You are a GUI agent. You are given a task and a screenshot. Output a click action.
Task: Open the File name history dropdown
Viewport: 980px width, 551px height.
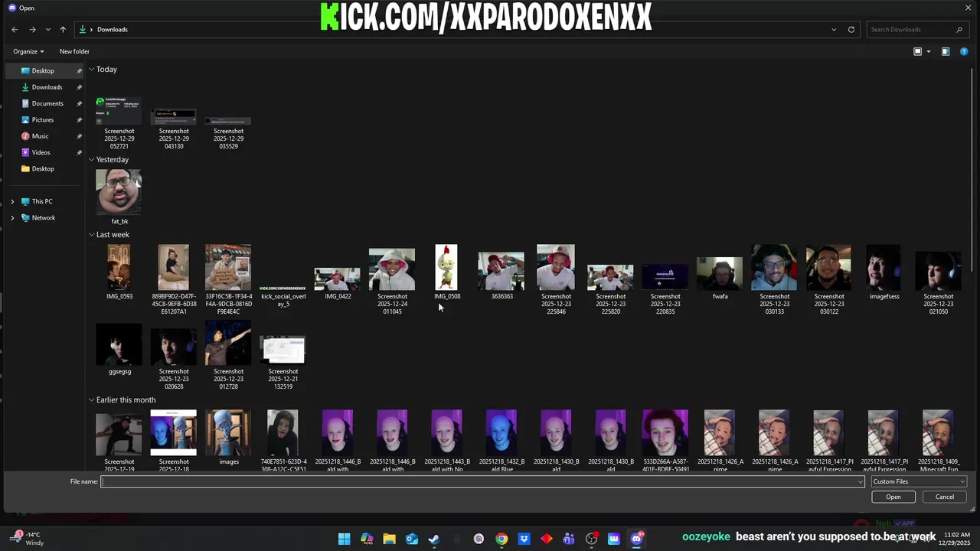pos(861,481)
